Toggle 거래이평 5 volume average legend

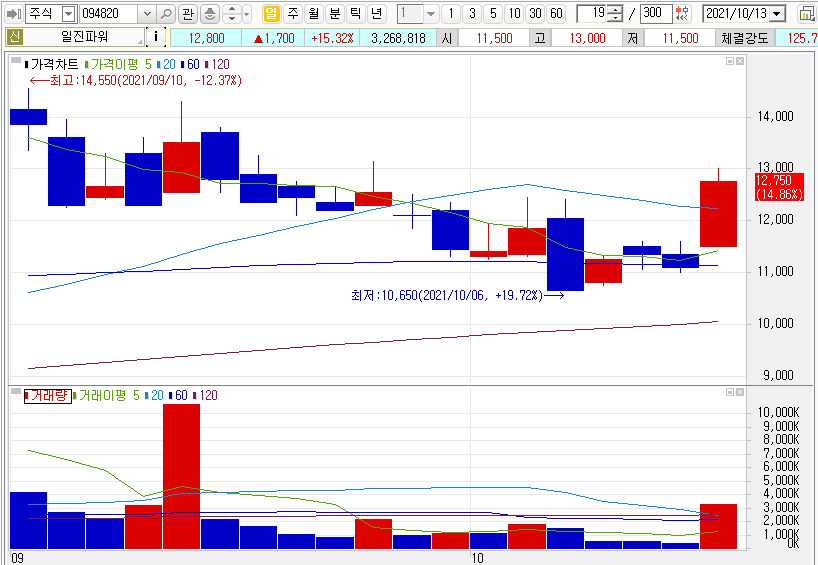106,395
